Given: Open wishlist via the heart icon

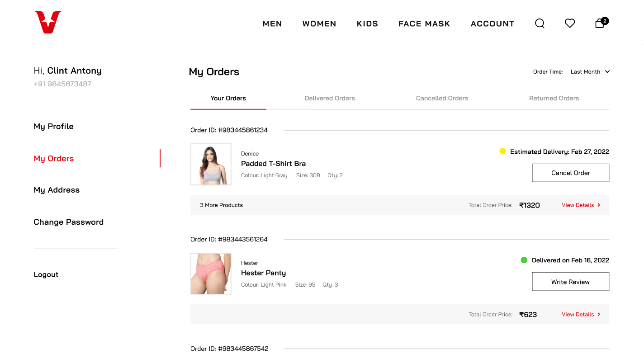Looking at the screenshot, I should [x=569, y=24].
